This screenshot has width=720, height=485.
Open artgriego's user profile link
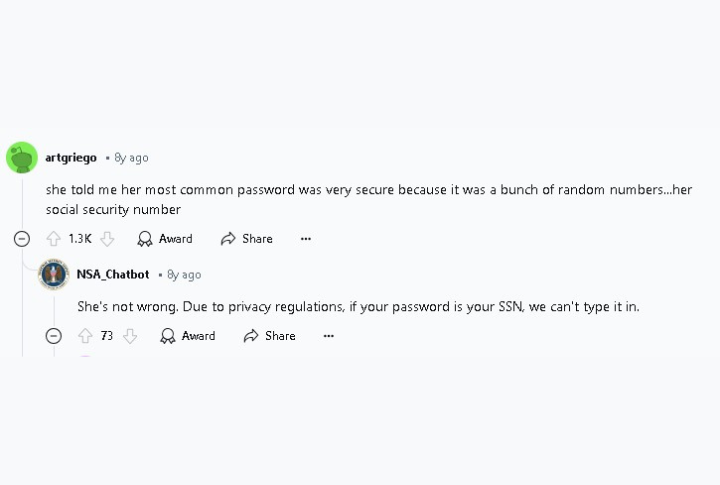[x=71, y=158]
